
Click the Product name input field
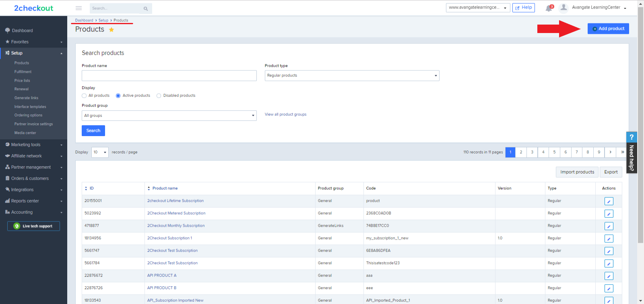(169, 76)
